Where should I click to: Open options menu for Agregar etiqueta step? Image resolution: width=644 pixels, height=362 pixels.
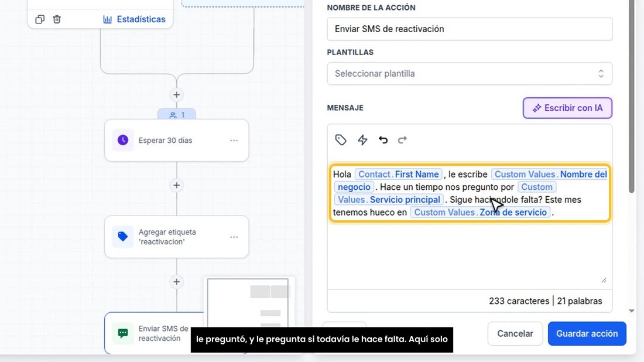[x=234, y=237]
